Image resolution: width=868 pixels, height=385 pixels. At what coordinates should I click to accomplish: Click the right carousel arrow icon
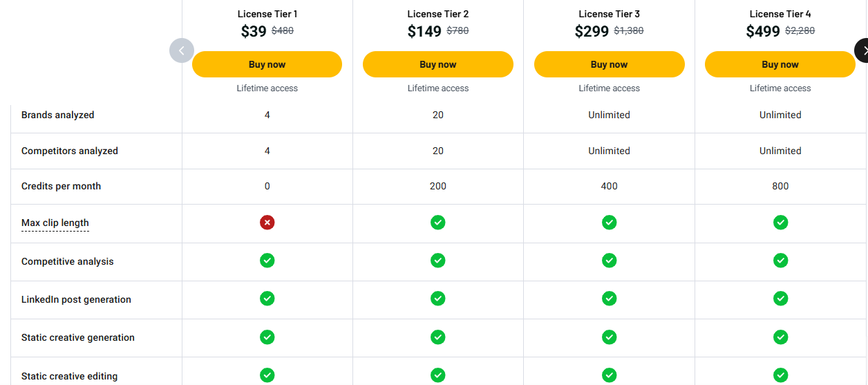(x=862, y=50)
